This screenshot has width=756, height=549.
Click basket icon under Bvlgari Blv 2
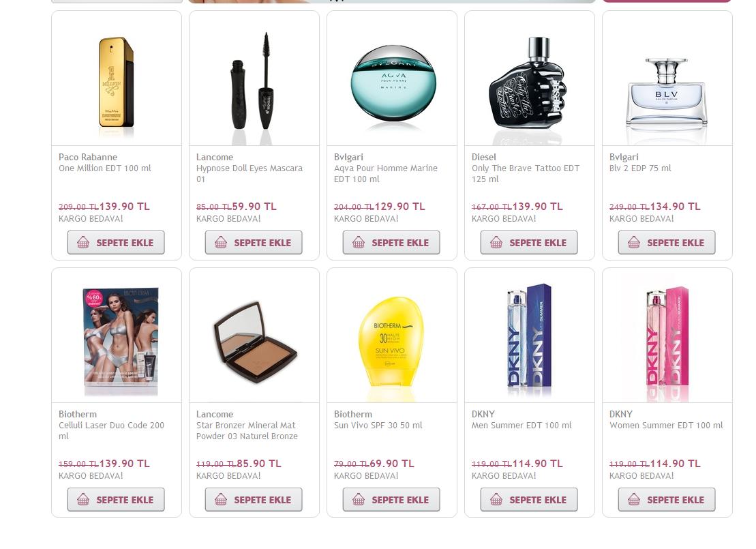(634, 243)
